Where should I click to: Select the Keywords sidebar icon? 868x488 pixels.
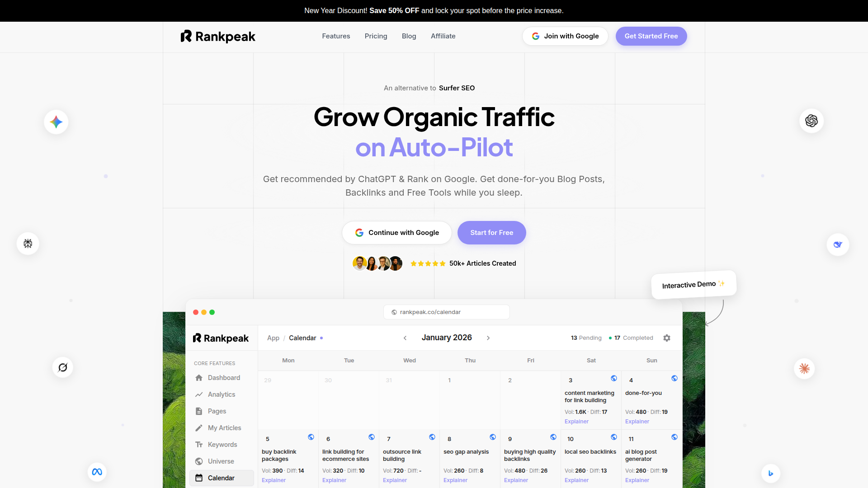tap(200, 445)
